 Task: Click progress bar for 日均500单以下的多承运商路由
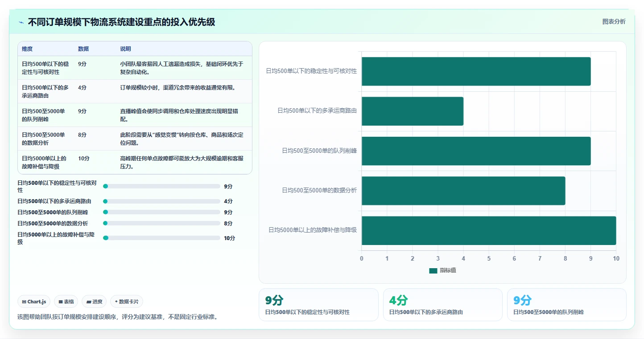[x=162, y=201]
